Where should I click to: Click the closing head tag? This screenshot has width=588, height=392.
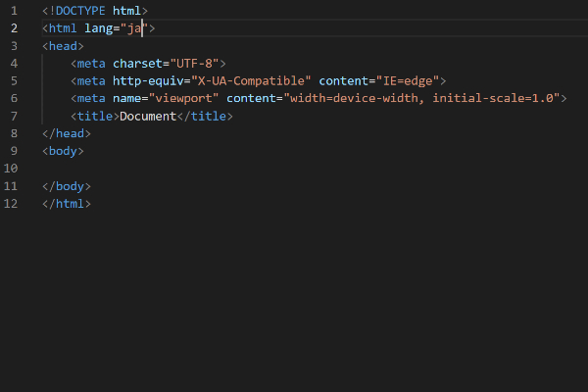click(67, 133)
